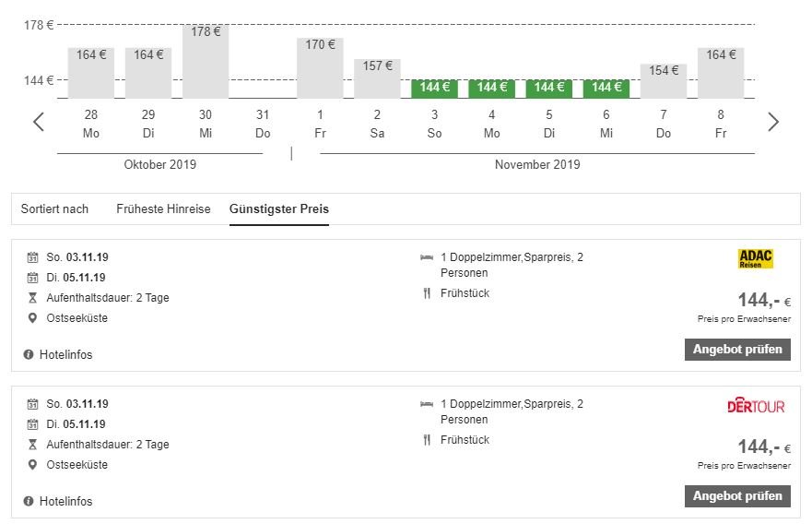
Task: Click info icon beside second Hotelinfos
Action: click(x=29, y=501)
